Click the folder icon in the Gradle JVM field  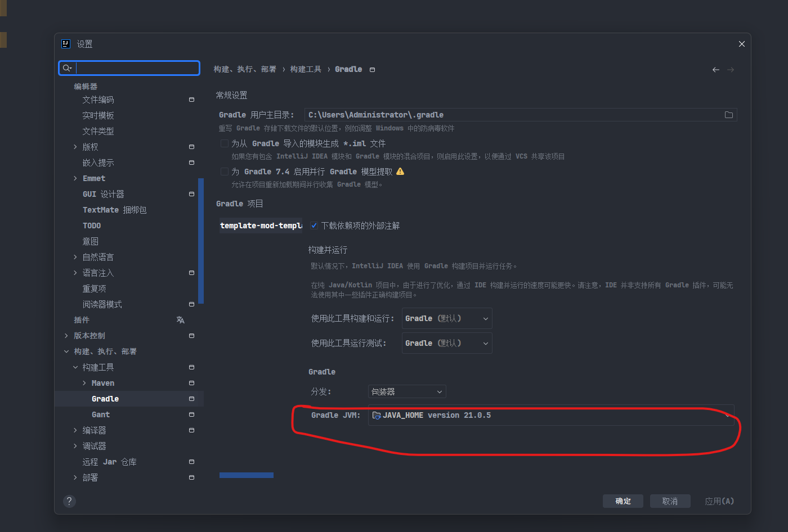(x=377, y=415)
